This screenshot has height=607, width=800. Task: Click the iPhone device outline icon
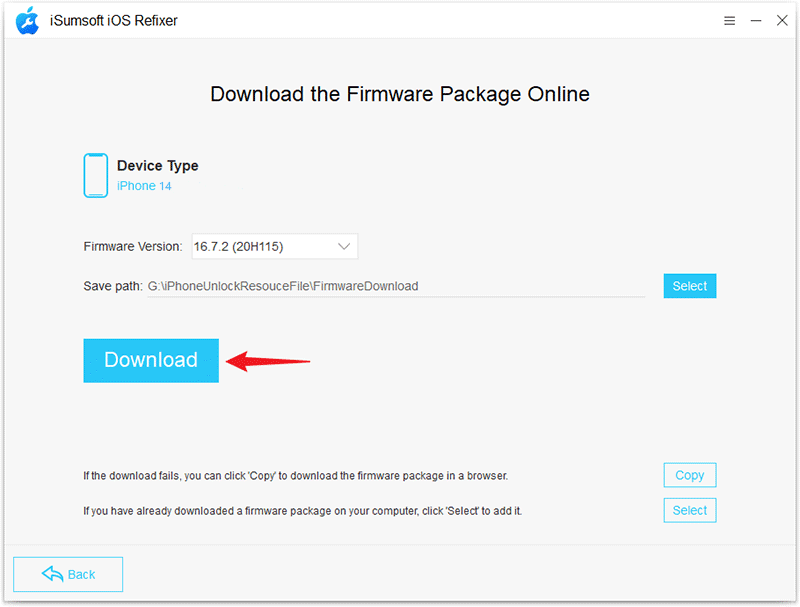96,175
